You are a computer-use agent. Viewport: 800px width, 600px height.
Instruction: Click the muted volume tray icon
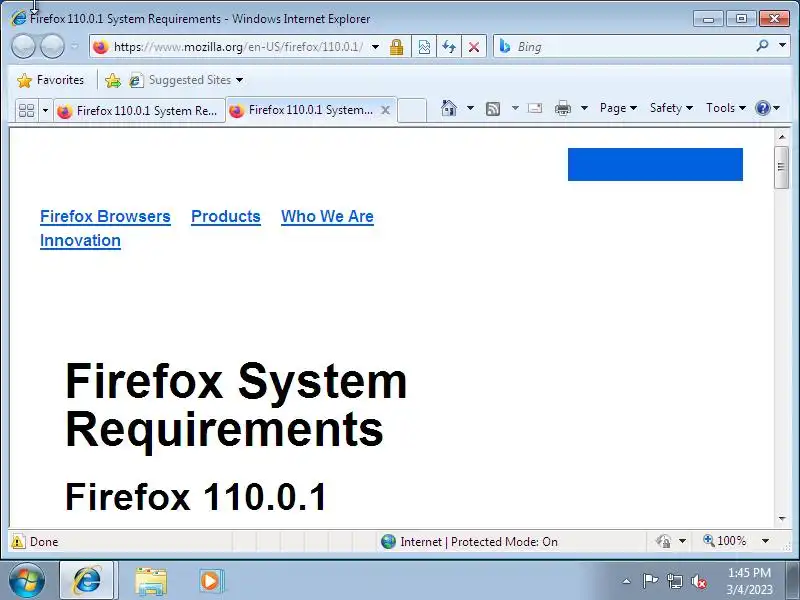[x=699, y=581]
